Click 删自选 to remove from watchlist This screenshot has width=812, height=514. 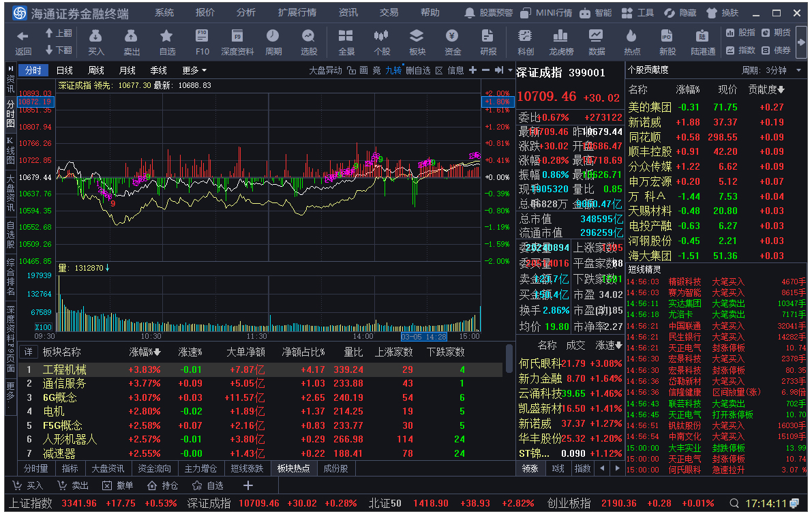tap(417, 70)
